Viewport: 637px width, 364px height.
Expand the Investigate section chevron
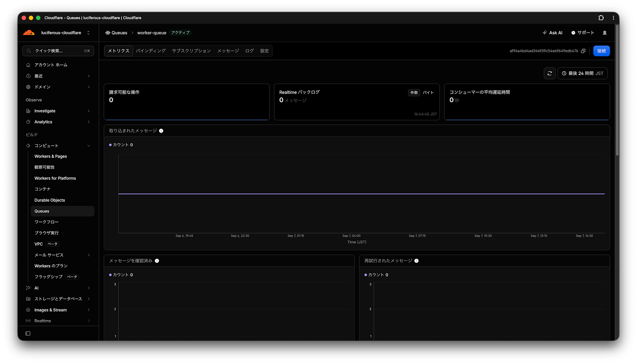coord(89,111)
